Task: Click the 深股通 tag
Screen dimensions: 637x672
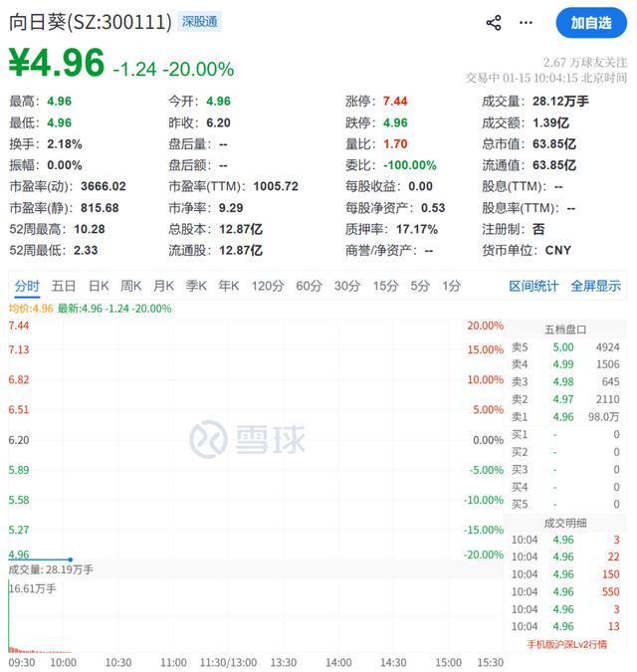Action: pos(200,22)
